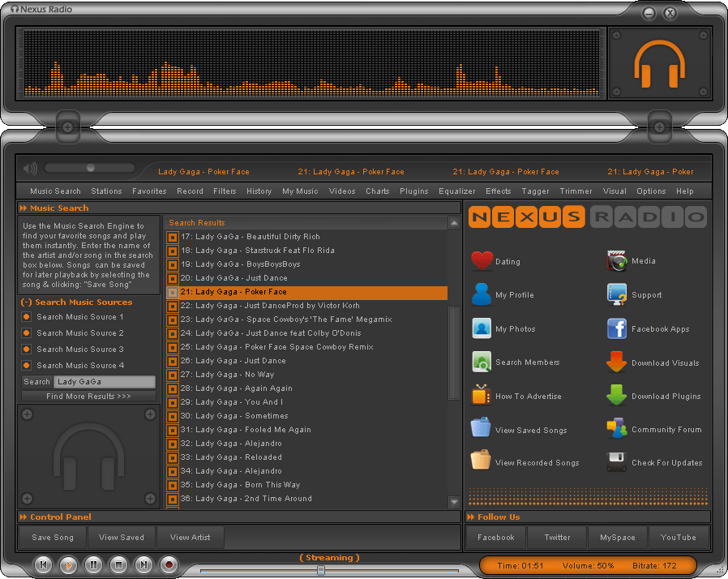Image resolution: width=728 pixels, height=579 pixels.
Task: Click the record button in playback controls
Action: 168,565
